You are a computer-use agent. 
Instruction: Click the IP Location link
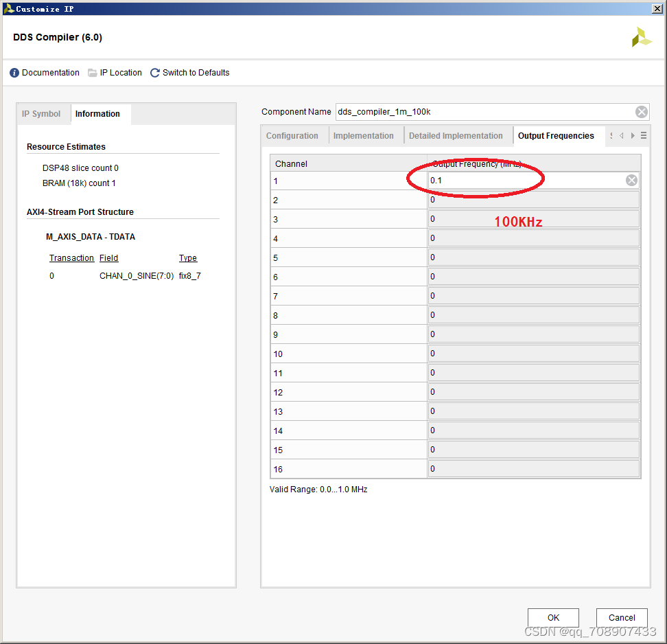point(121,73)
